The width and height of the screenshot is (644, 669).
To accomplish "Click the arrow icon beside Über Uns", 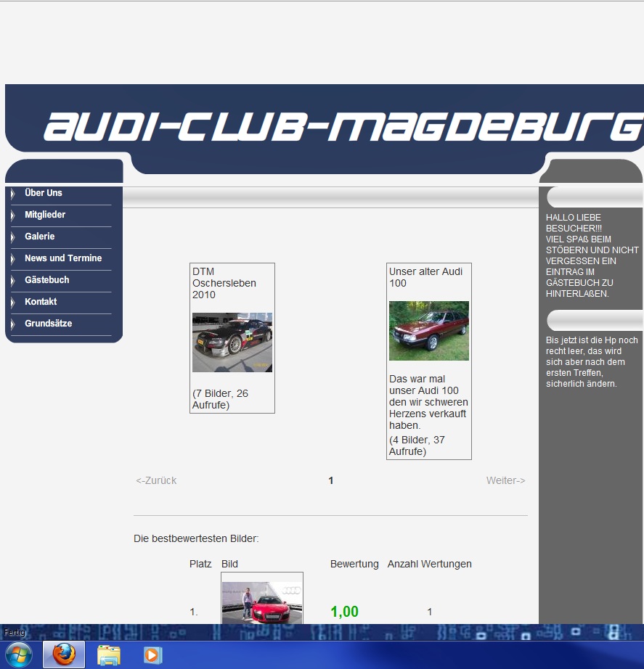I will point(12,194).
